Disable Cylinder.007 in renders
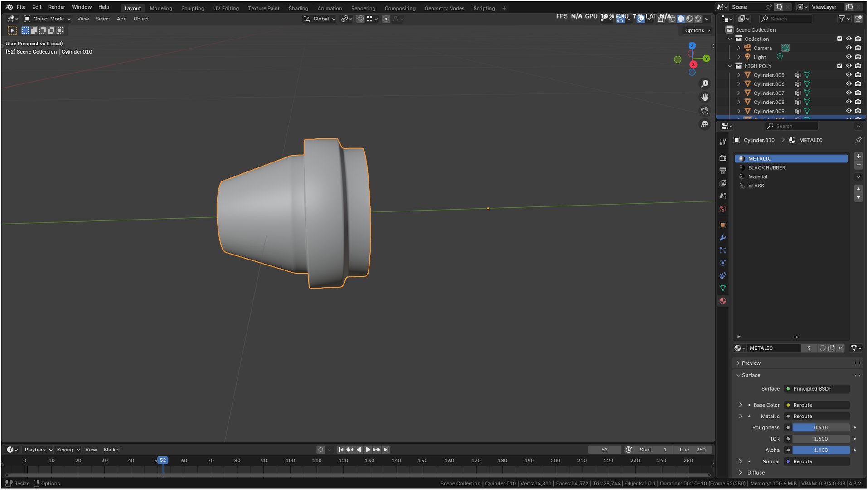Screen dimensions: 868x490 click(x=858, y=93)
